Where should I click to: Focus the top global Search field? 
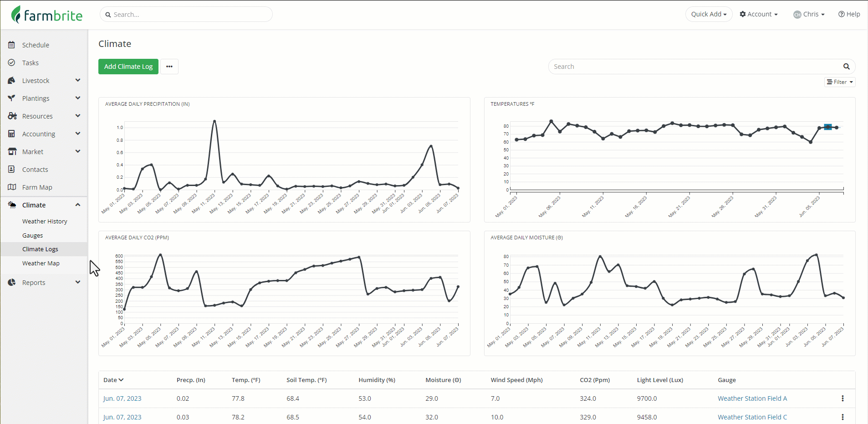(x=186, y=14)
